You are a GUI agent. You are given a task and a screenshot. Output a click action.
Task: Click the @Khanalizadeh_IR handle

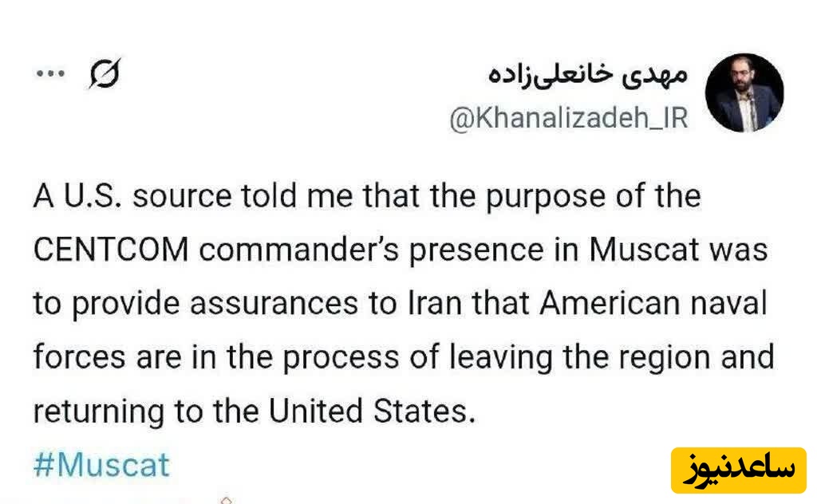click(568, 119)
